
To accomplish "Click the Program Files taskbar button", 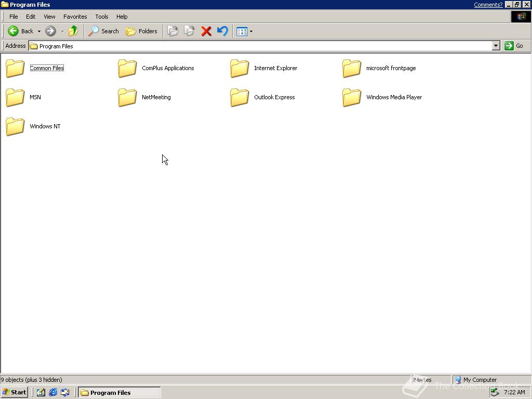I will [x=119, y=393].
